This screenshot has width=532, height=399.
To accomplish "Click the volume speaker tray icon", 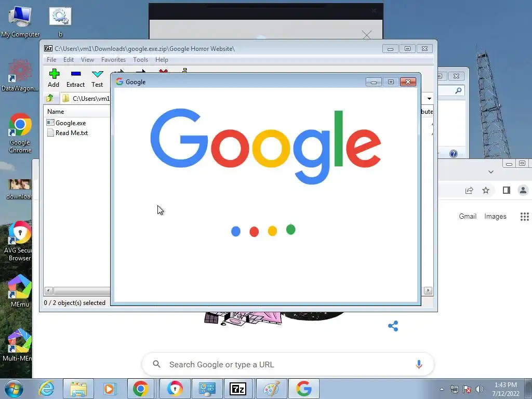I will click(x=480, y=390).
